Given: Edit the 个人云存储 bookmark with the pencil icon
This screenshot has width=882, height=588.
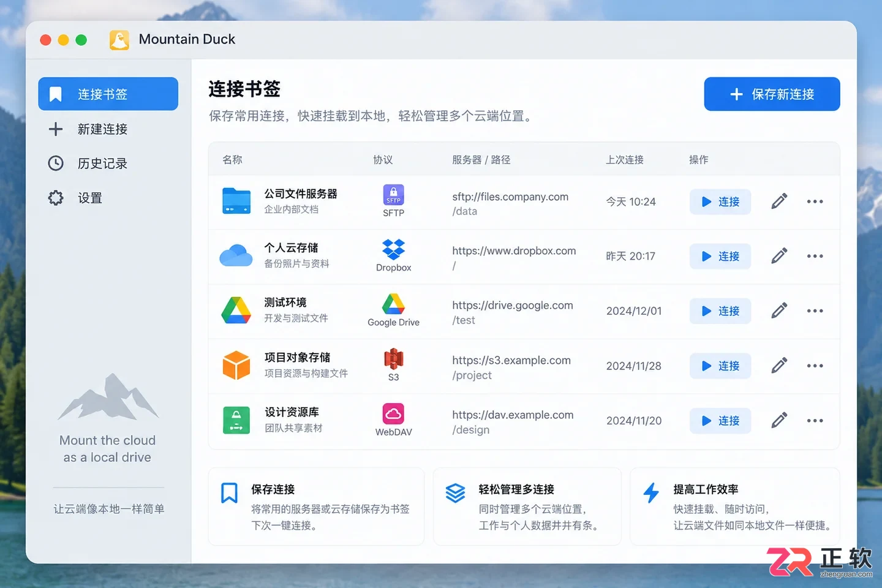Looking at the screenshot, I should click(779, 255).
